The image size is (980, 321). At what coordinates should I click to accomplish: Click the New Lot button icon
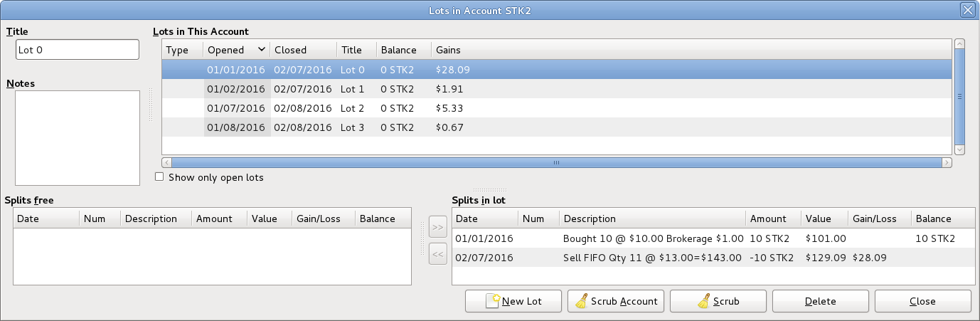tap(494, 301)
